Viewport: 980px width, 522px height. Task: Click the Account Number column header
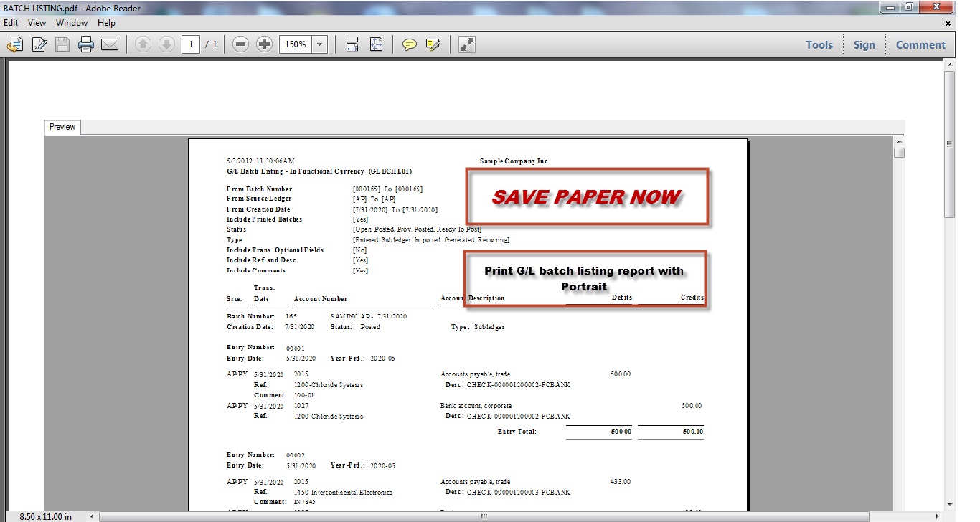(321, 299)
